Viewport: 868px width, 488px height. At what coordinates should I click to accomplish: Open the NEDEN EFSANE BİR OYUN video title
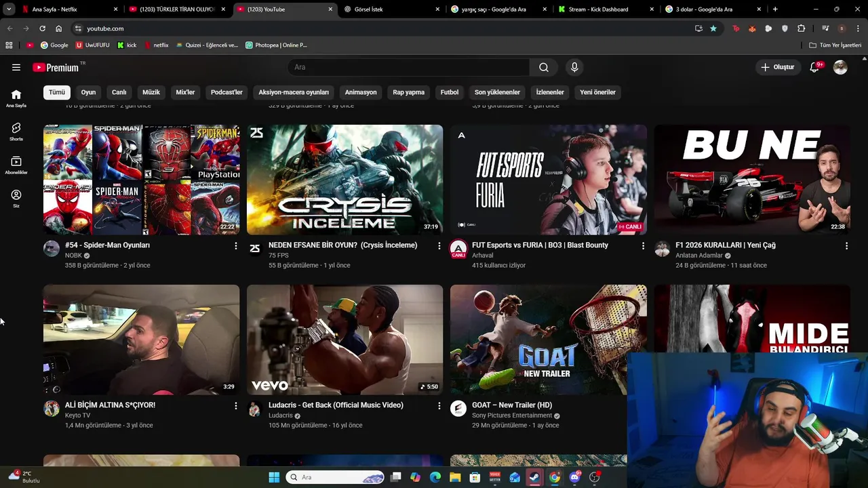click(x=342, y=245)
